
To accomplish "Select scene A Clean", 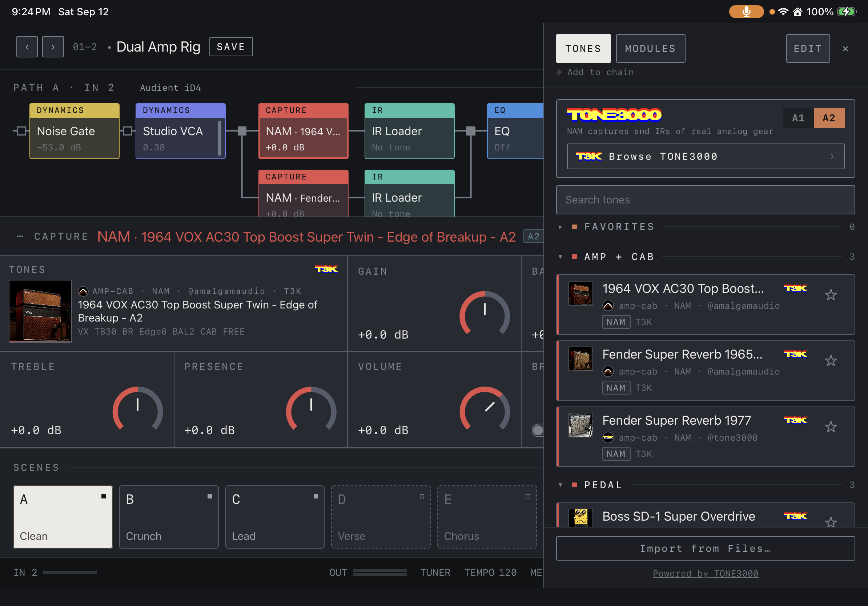I will tap(63, 517).
